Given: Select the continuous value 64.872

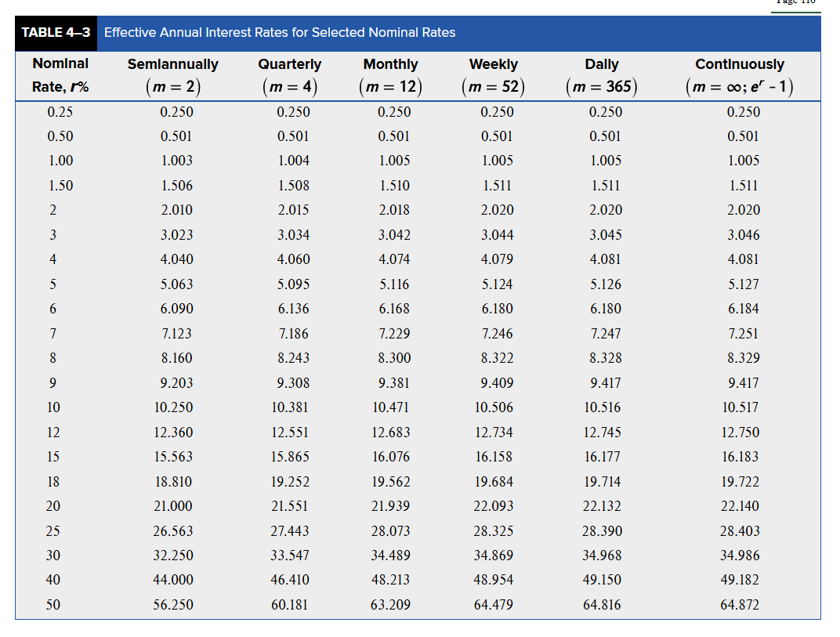Looking at the screenshot, I should tap(740, 605).
